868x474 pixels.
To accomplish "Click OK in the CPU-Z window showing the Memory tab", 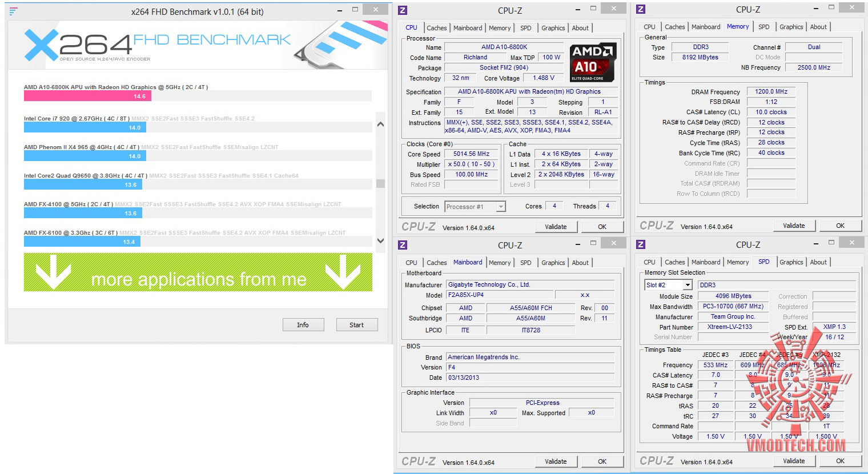I will (840, 226).
